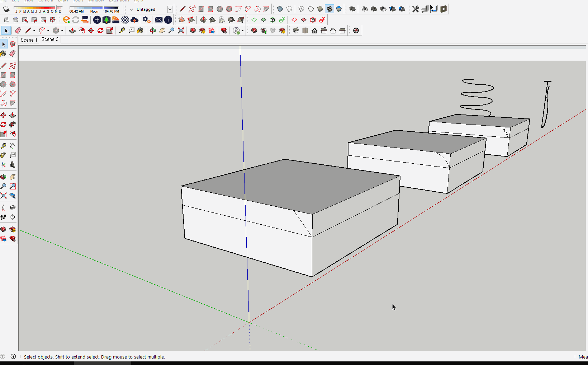This screenshot has width=588, height=365.
Task: Select the Dimension tool
Action: (x=13, y=146)
